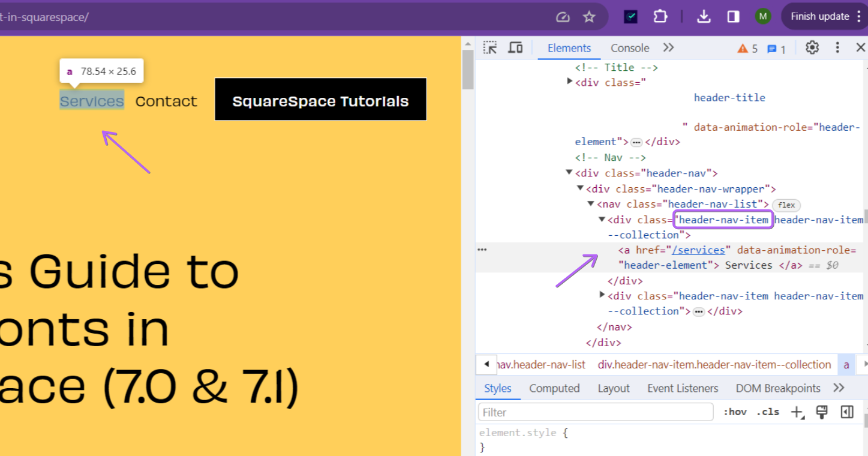
Task: Select the <!-- Nav --> comment line
Action: 610,158
